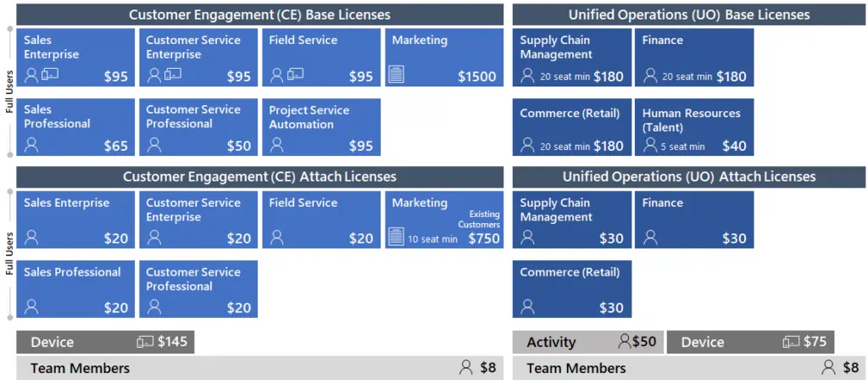868x385 pixels.
Task: Click user icon in Supply Chain Management base tile
Action: tap(527, 75)
